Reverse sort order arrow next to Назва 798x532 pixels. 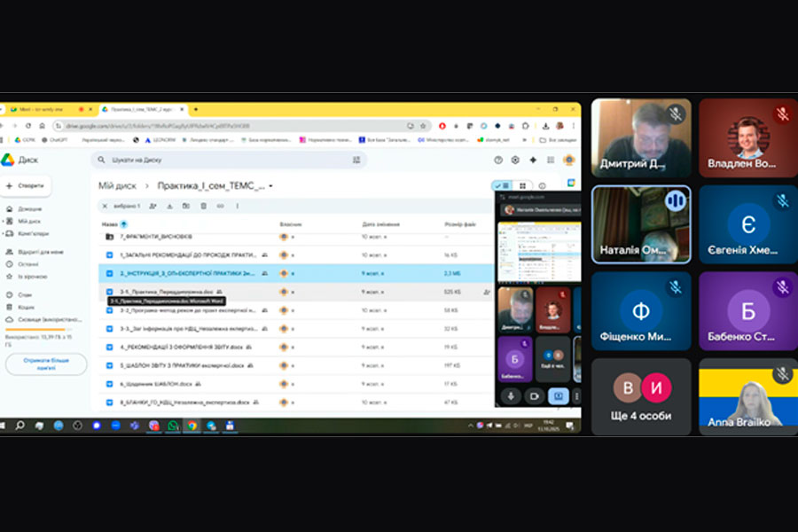tap(123, 224)
